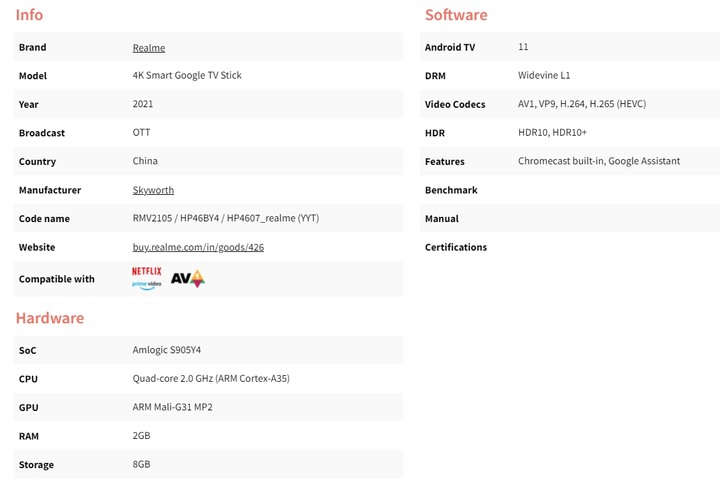720x485 pixels.
Task: Click the GPU row label
Action: 28,407
